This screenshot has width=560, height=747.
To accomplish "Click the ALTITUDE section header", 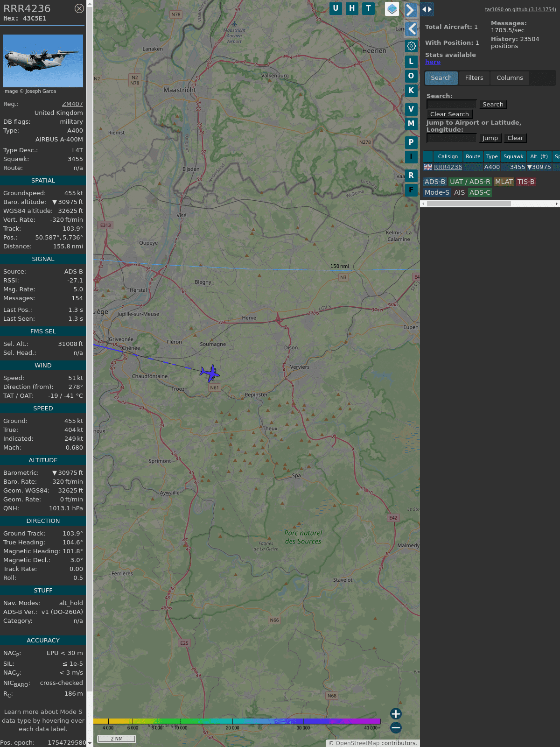I will (43, 460).
